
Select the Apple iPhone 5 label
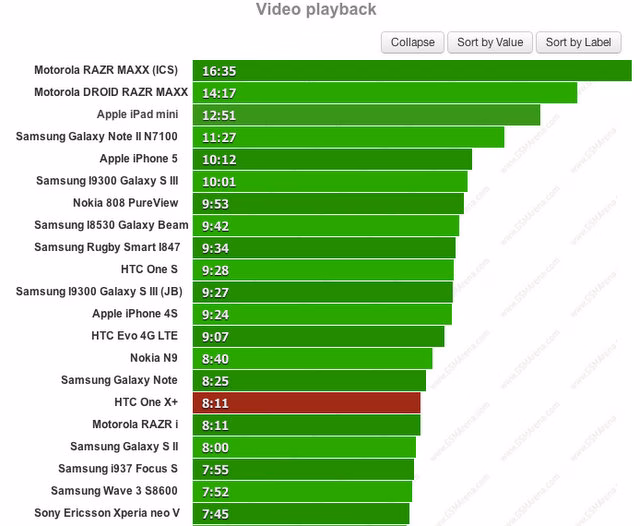[x=139, y=159]
